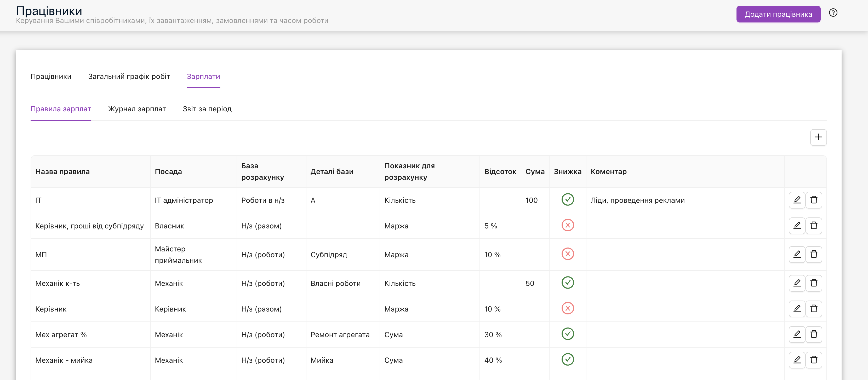Edit the Керівник rule row

pyautogui.click(x=797, y=309)
